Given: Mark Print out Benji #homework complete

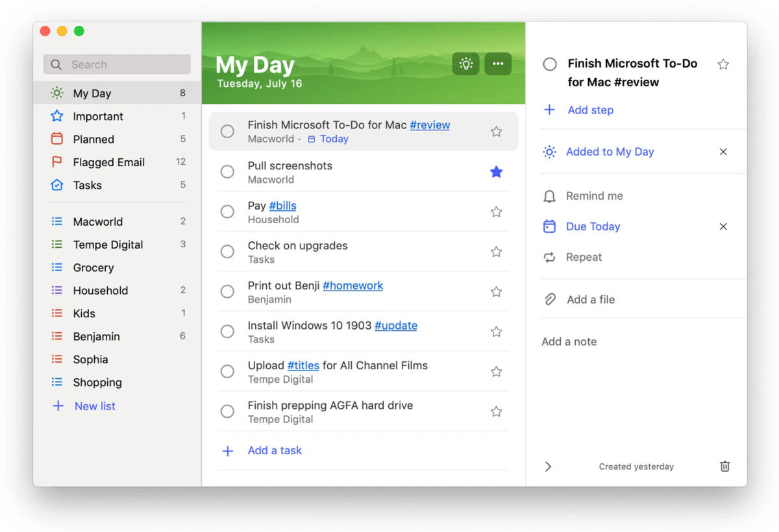Looking at the screenshot, I should pyautogui.click(x=227, y=292).
